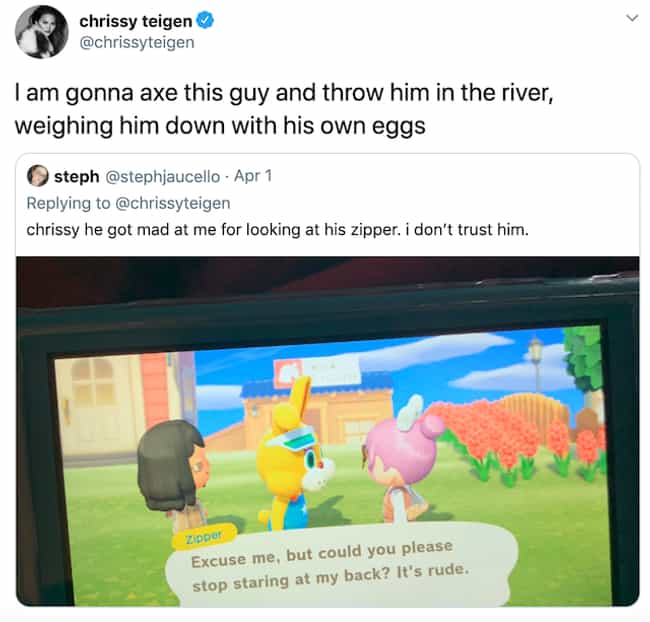The image size is (650, 622).
Task: Click the @chrissyteigen mention in Replying to
Action: [172, 203]
